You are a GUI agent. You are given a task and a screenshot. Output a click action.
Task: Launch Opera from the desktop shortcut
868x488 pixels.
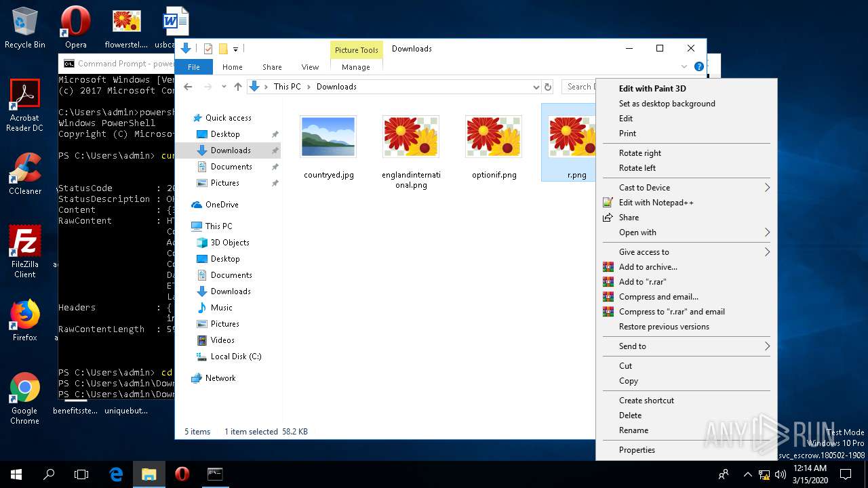coord(75,27)
